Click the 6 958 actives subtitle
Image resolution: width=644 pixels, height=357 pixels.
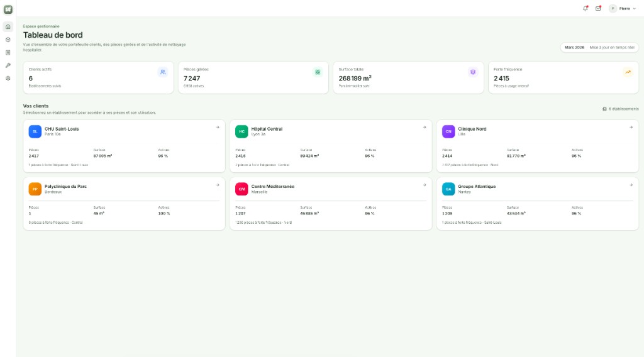194,86
